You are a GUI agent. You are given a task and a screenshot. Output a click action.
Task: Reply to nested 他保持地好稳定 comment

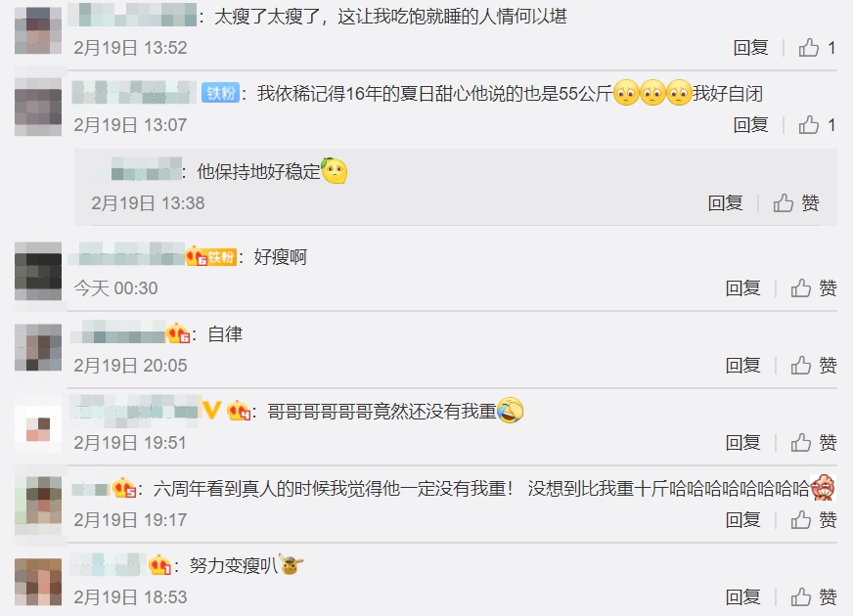[725, 202]
